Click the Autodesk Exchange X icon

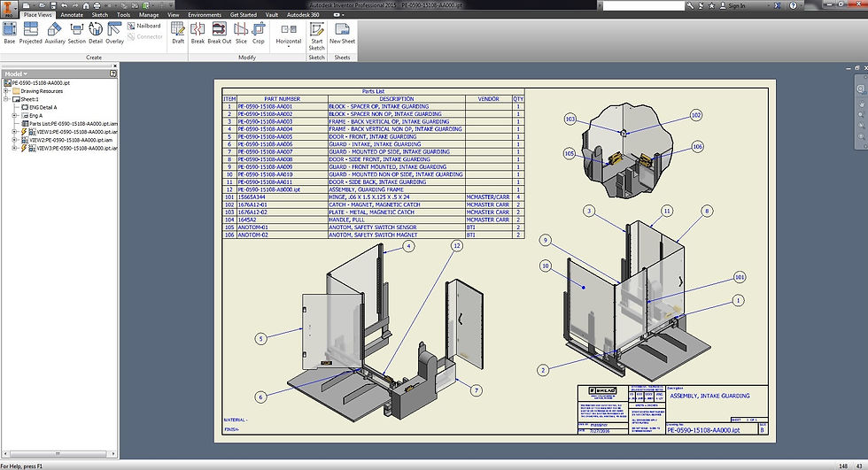(778, 5)
